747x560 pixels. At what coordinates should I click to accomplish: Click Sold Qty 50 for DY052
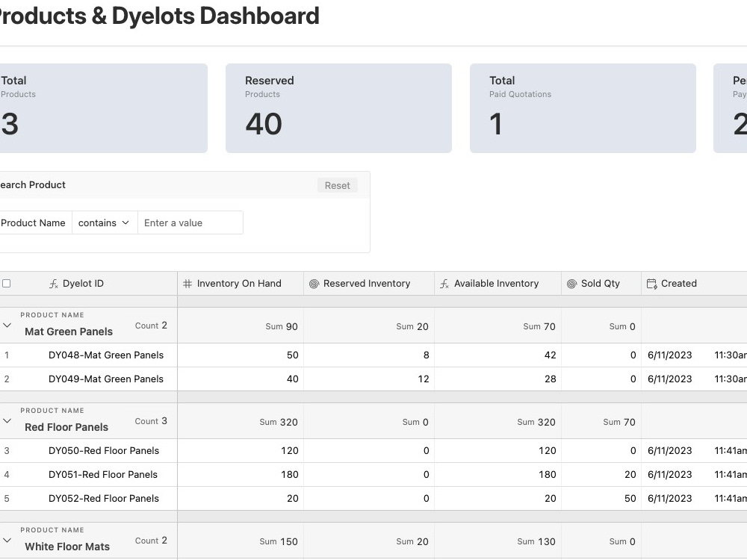[x=601, y=499]
